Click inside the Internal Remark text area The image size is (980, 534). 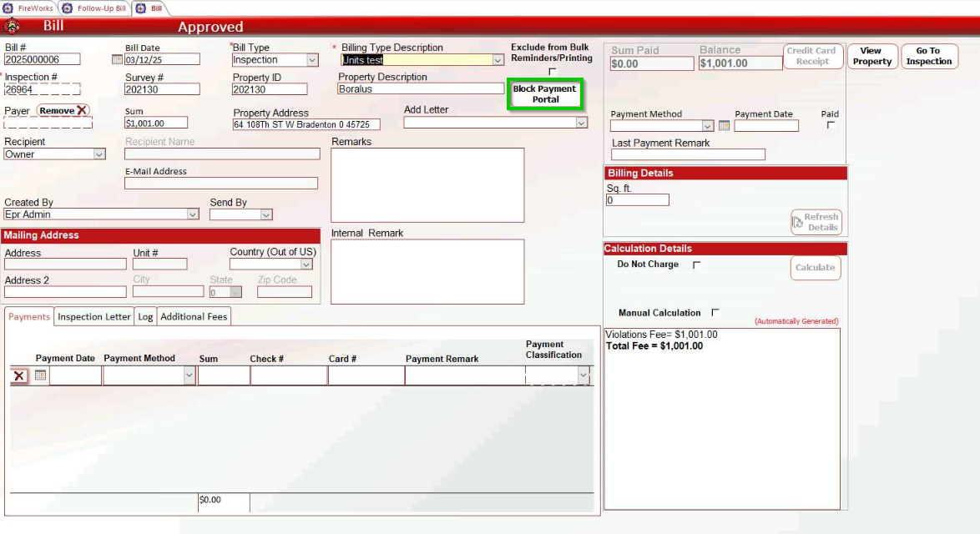click(x=428, y=271)
